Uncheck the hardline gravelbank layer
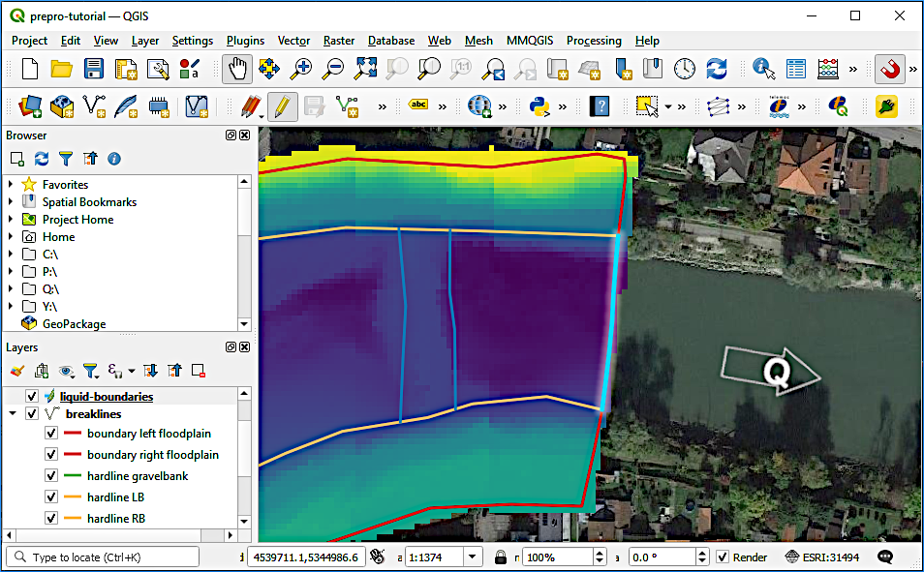Viewport: 924px width, 572px height. point(51,475)
